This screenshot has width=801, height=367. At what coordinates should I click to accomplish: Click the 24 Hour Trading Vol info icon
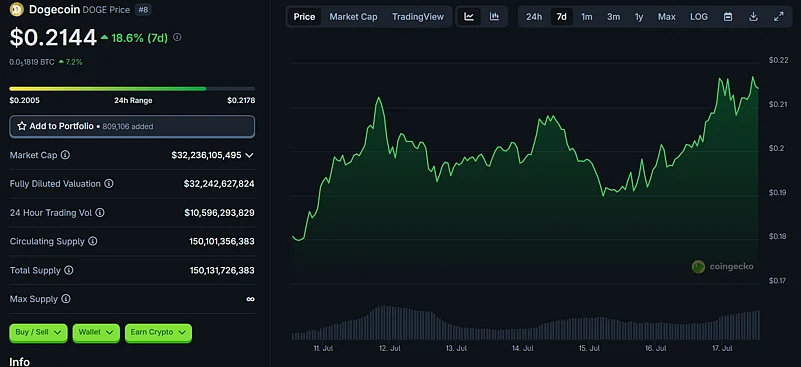[100, 212]
